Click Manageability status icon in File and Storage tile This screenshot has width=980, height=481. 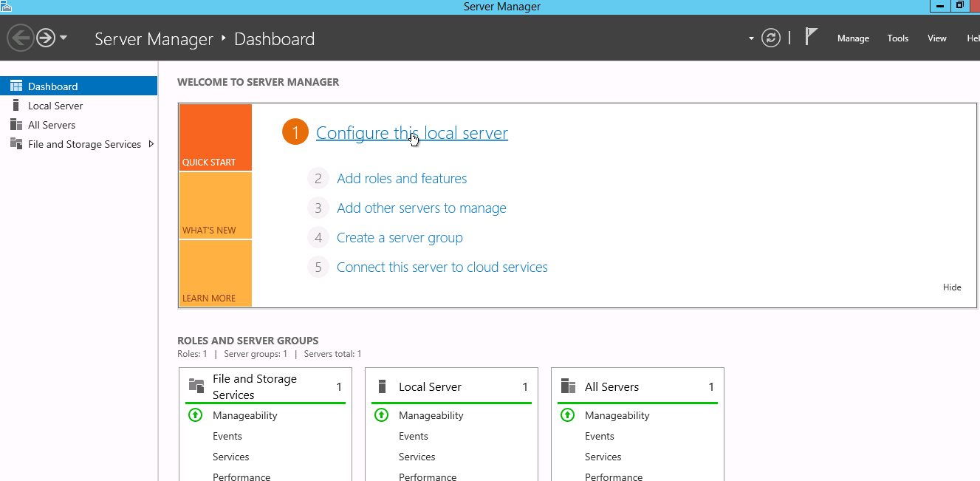coord(195,415)
